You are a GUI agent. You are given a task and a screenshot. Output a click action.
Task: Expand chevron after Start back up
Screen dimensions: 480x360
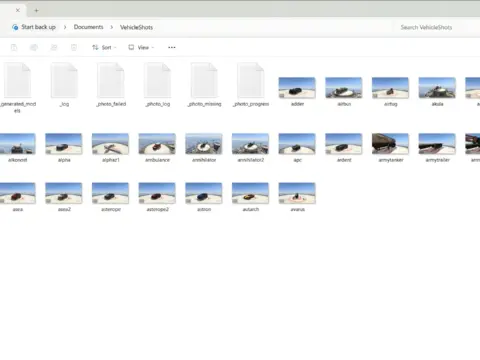coord(65,27)
